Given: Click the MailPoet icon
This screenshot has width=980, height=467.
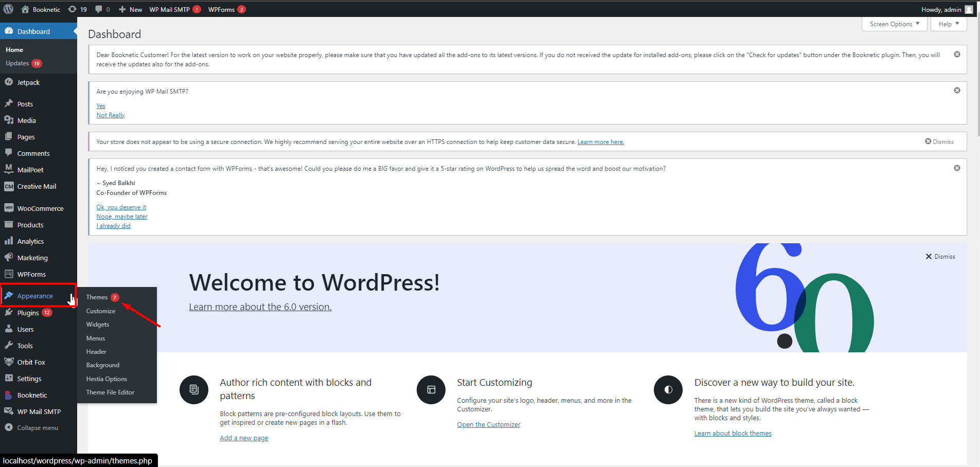Looking at the screenshot, I should pos(9,169).
